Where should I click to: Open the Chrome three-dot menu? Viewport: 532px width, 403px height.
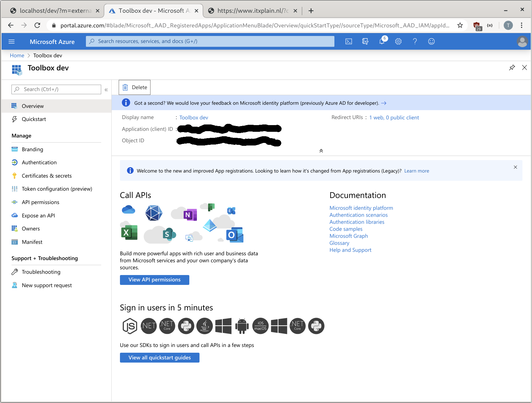[521, 25]
